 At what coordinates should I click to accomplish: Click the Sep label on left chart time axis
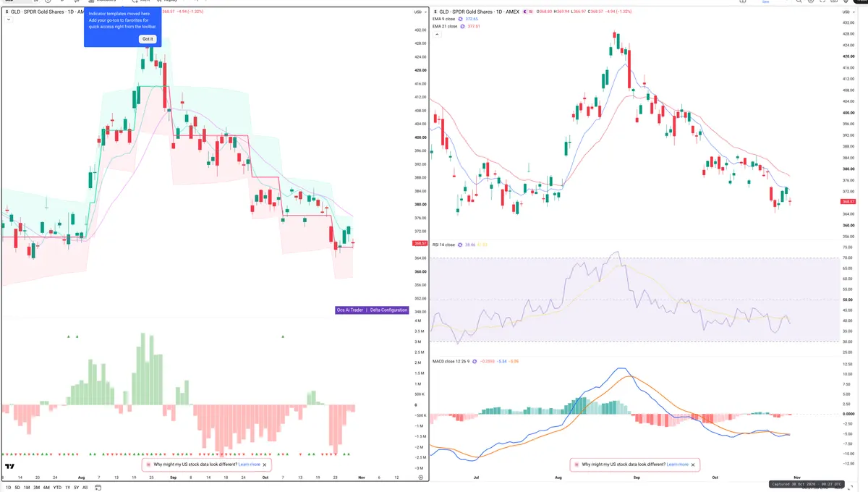[172, 478]
